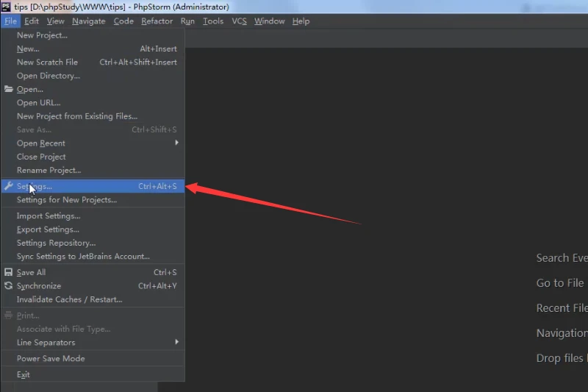The image size is (588, 392).
Task: Click the Ctrl+Alt+Shift+Insert shortcut label
Action: [x=138, y=63]
